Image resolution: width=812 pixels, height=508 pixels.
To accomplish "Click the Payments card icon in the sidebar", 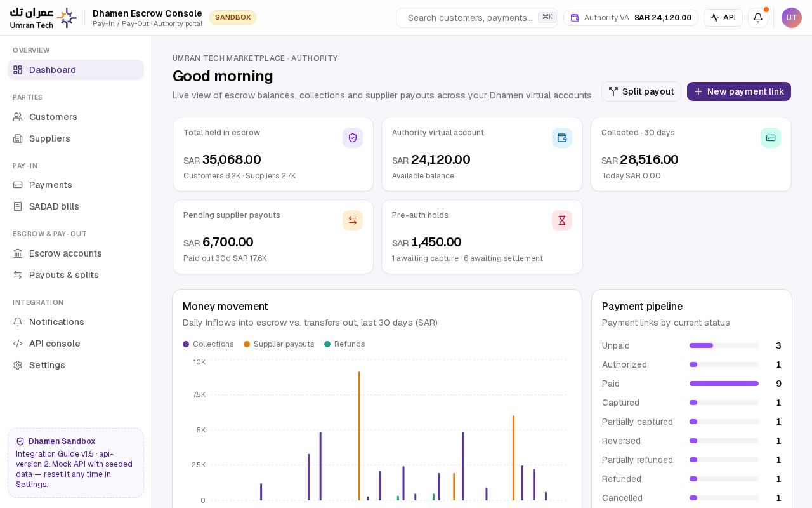I will [x=18, y=185].
